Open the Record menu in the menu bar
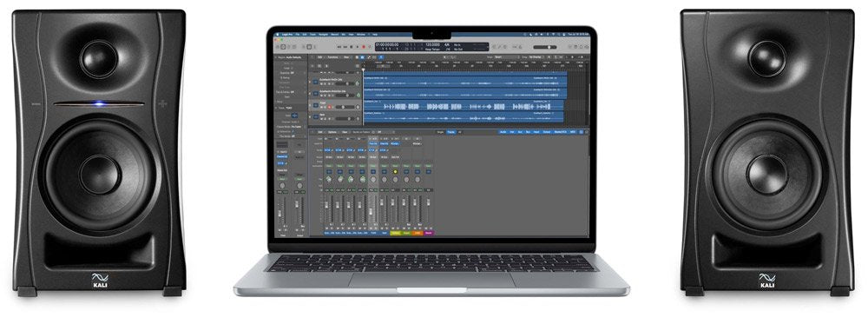 coord(335,35)
